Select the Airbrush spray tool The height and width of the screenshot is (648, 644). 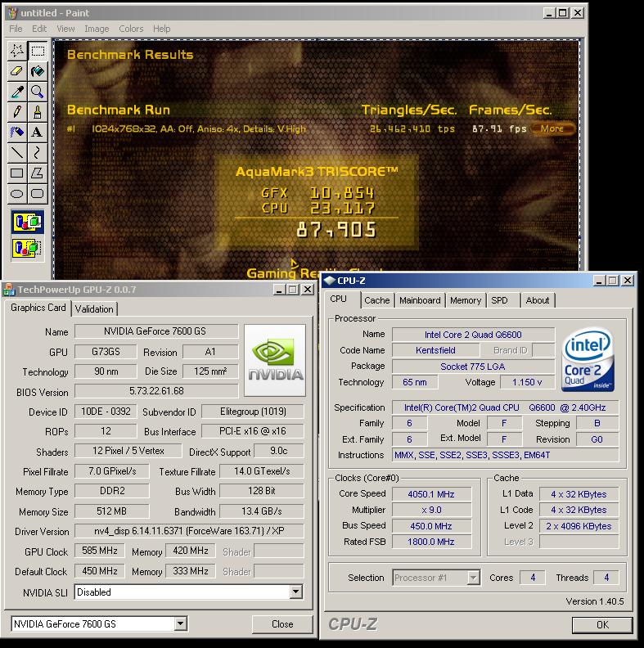click(17, 132)
